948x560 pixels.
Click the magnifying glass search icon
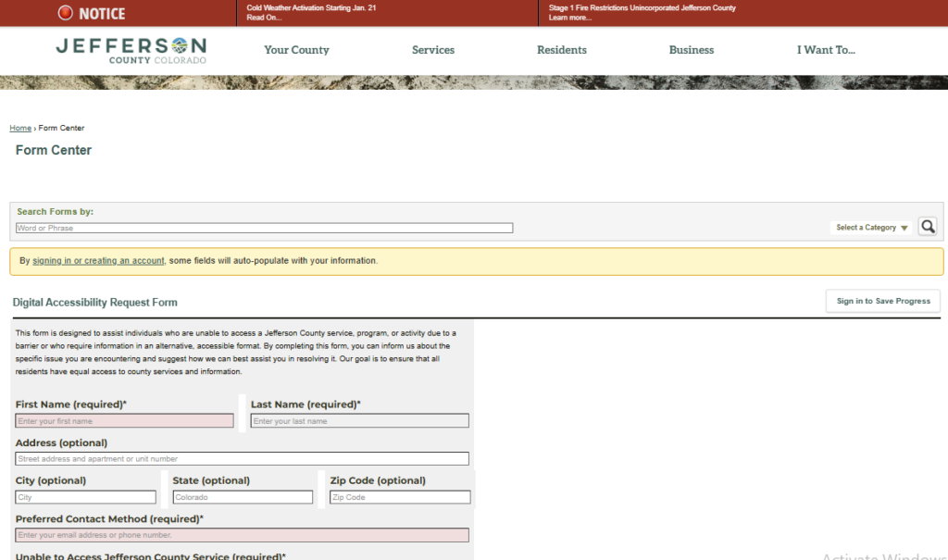tap(927, 227)
